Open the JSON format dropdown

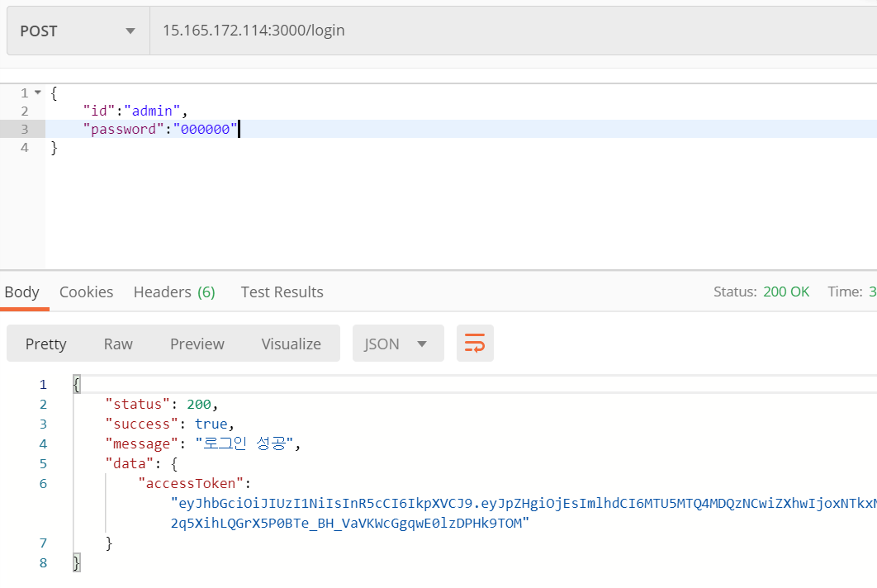tap(398, 344)
